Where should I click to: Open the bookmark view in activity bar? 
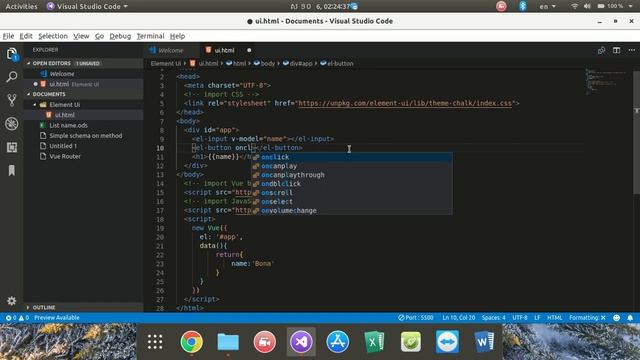(x=11, y=170)
